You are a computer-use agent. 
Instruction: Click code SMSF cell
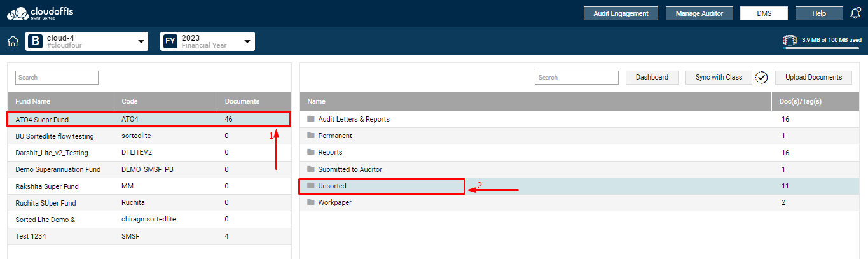point(130,236)
